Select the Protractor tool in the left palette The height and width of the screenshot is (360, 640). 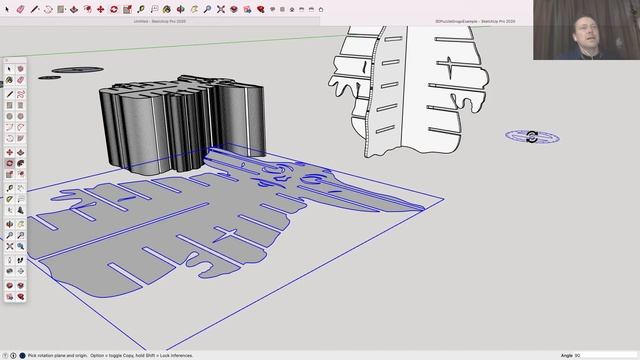pyautogui.click(x=10, y=199)
